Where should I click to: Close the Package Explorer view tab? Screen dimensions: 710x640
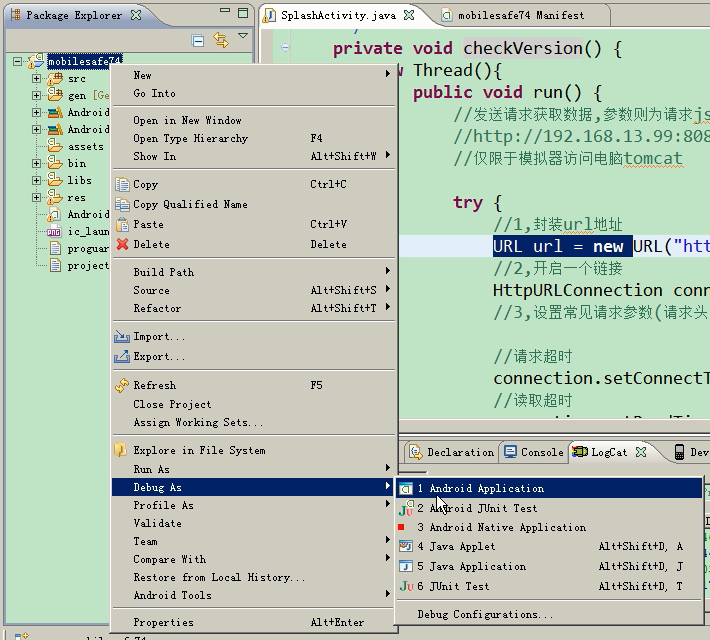pyautogui.click(x=136, y=15)
